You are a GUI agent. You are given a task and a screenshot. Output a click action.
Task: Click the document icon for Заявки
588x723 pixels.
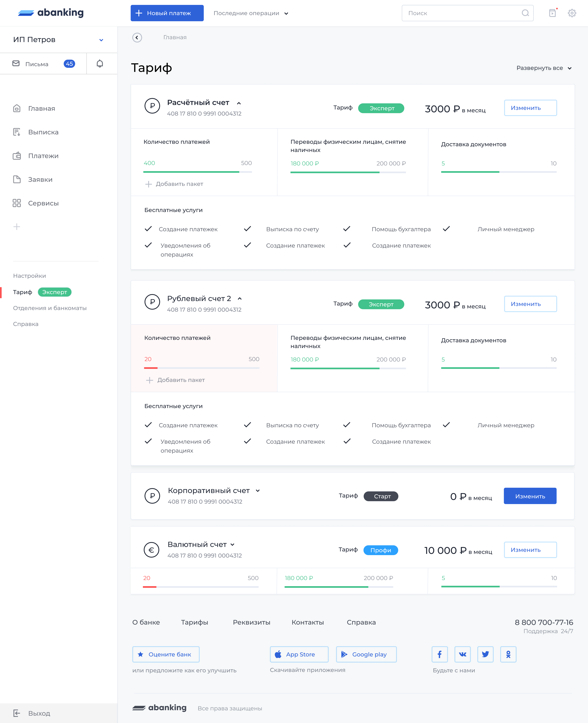click(x=17, y=180)
